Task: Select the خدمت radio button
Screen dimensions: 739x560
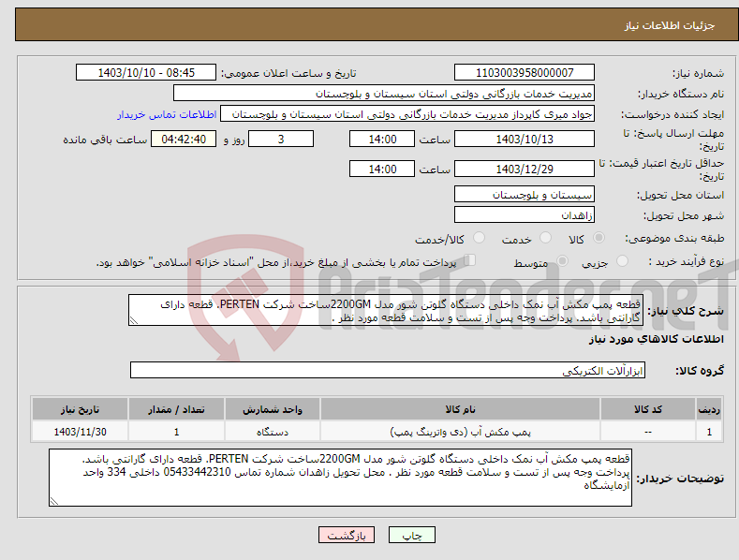Action: coord(545,238)
